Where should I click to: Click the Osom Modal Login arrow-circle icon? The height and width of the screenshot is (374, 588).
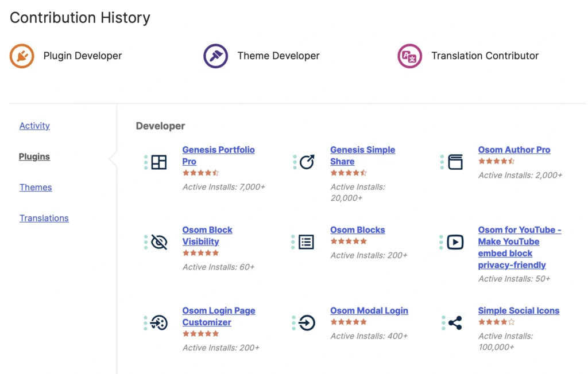(x=307, y=322)
